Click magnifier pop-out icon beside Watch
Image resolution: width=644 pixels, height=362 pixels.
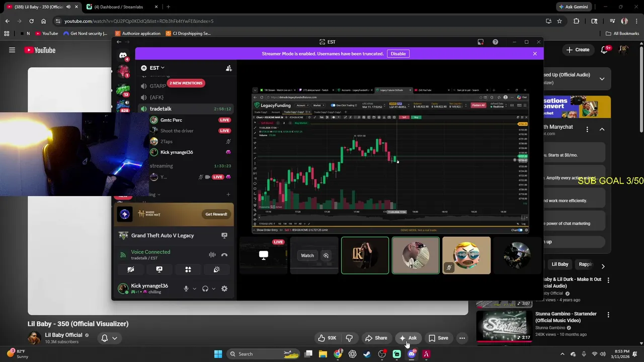[326, 255]
